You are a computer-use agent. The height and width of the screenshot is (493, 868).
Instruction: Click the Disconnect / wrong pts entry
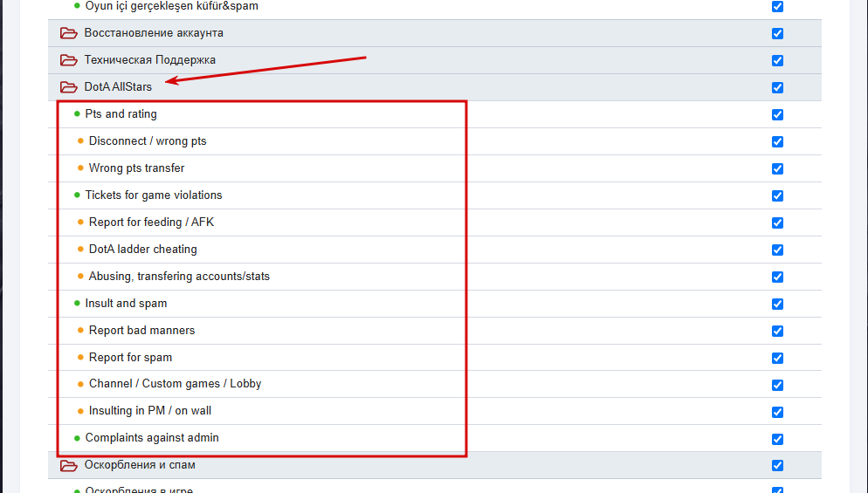(148, 141)
